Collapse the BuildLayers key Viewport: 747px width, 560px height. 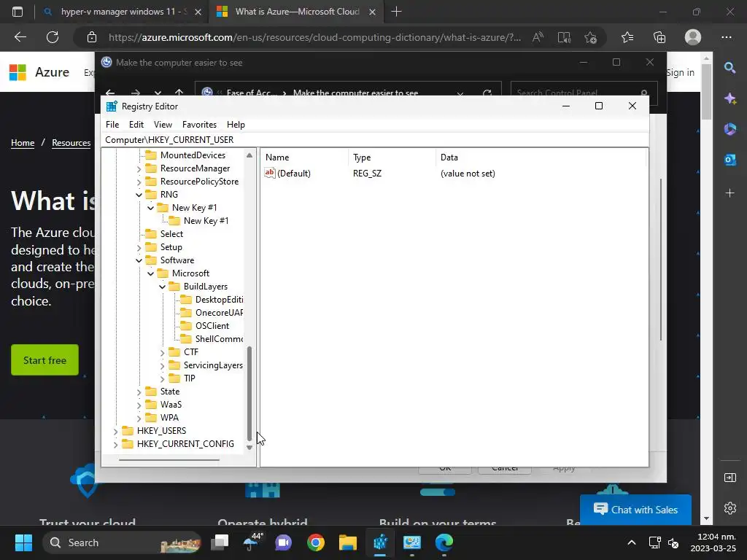click(x=162, y=287)
